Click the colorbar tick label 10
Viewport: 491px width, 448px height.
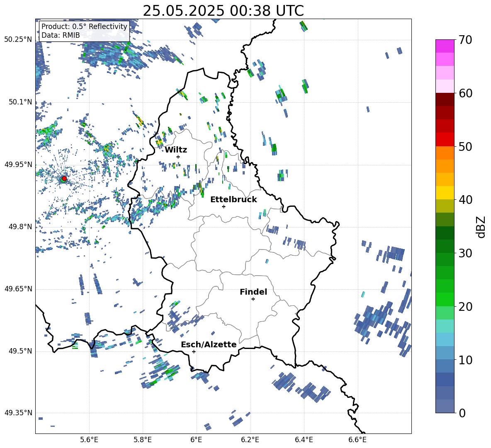point(465,360)
